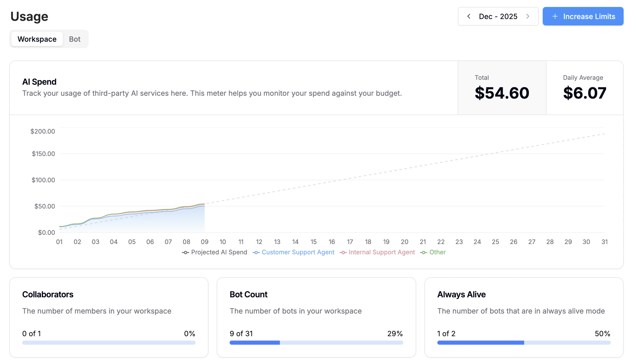The width and height of the screenshot is (636, 364).
Task: Hide the Customer Support Agent series
Action: point(298,252)
